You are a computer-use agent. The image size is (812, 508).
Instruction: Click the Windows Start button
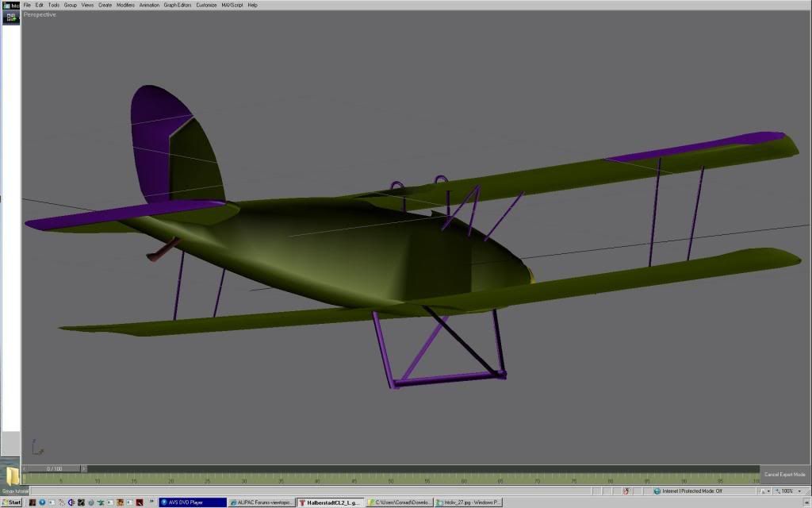pyautogui.click(x=11, y=502)
